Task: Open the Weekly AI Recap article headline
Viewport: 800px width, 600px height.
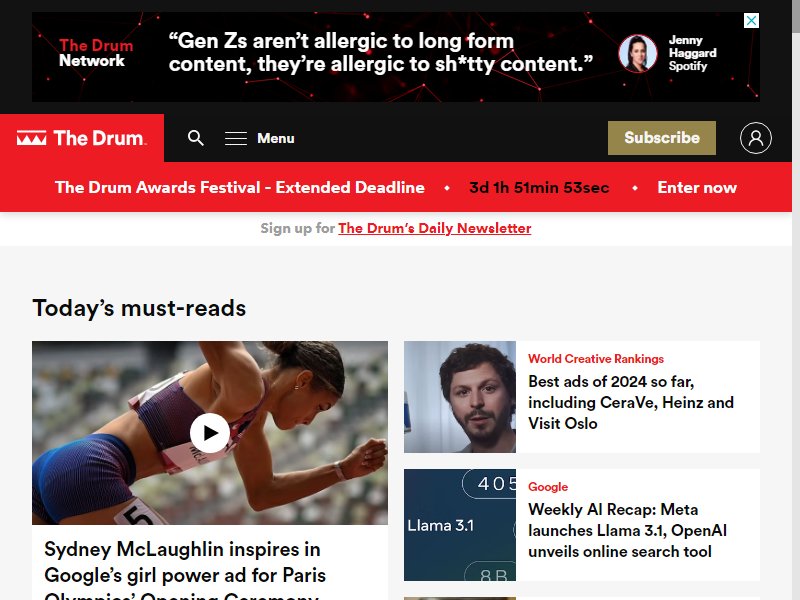Action: coord(627,530)
